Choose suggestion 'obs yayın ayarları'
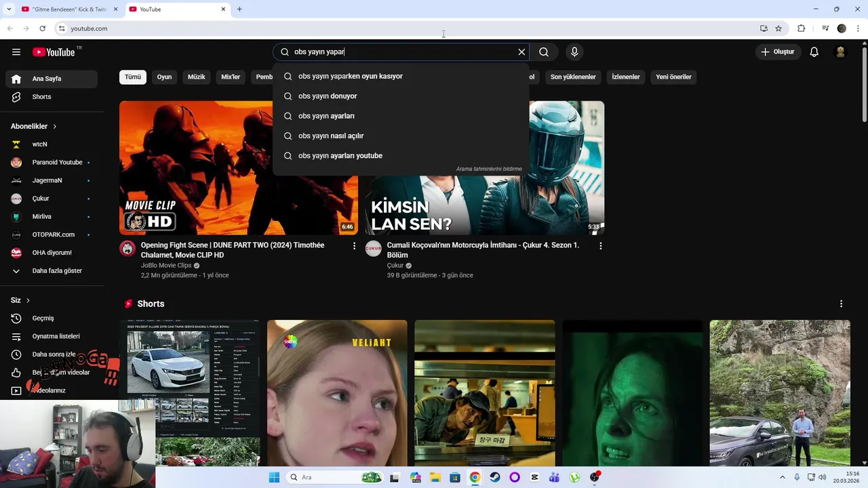Image resolution: width=868 pixels, height=488 pixels. tap(401, 116)
